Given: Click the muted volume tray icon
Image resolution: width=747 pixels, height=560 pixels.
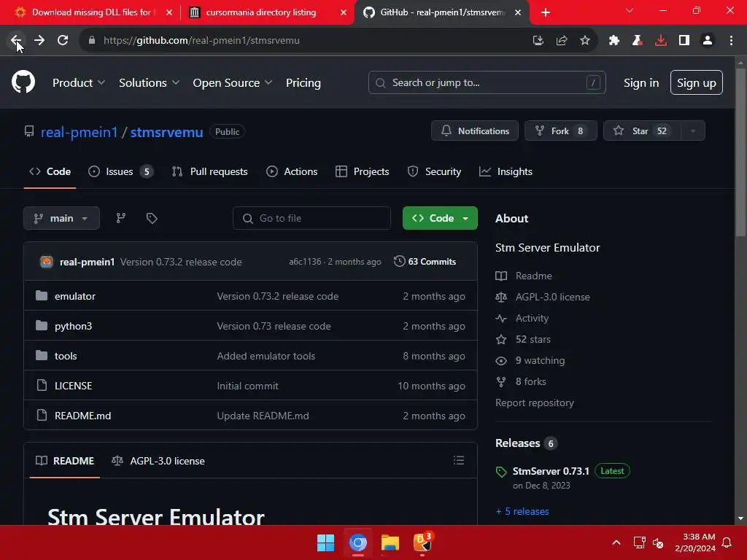Looking at the screenshot, I should (x=658, y=542).
